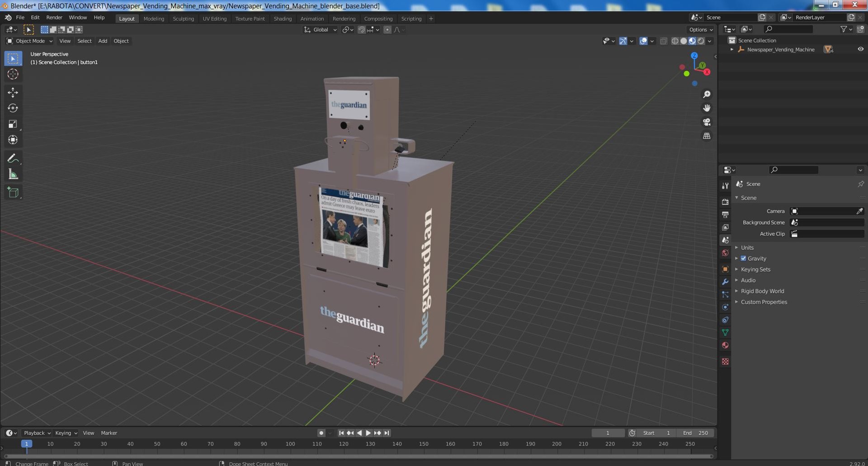Image resolution: width=868 pixels, height=466 pixels.
Task: Toggle the Gravity checkbox
Action: 743,258
